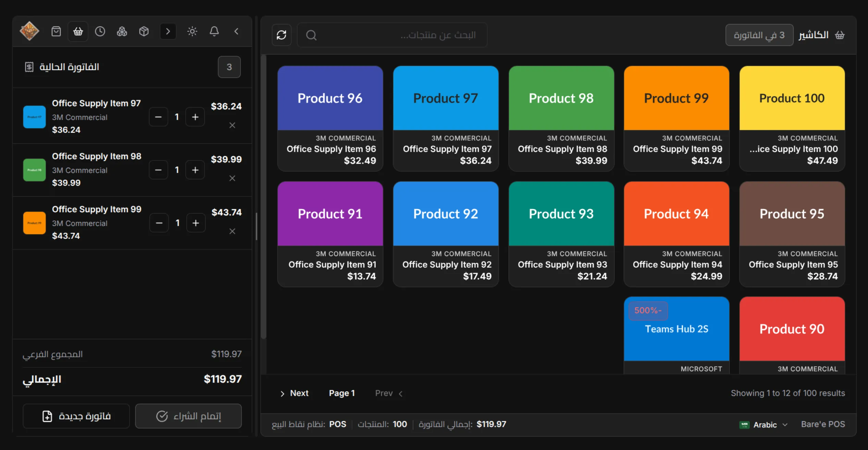Refresh the product list
This screenshot has height=450, width=868.
tap(282, 35)
